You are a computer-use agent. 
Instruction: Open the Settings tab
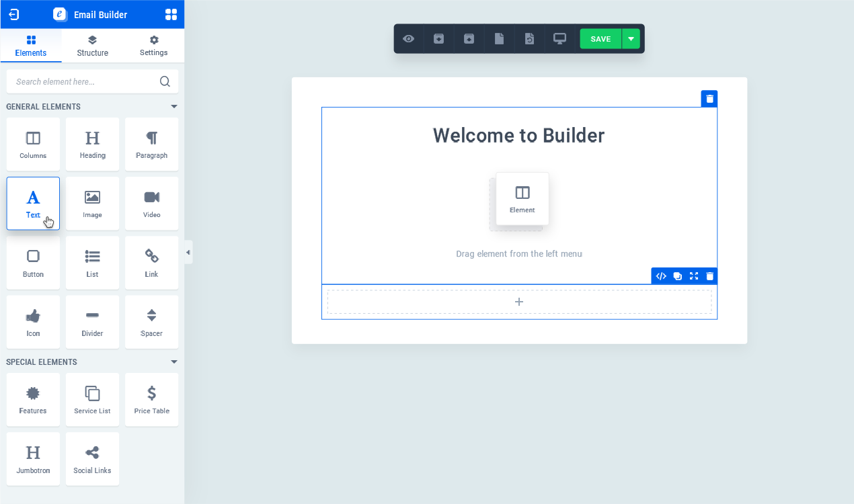coord(153,45)
